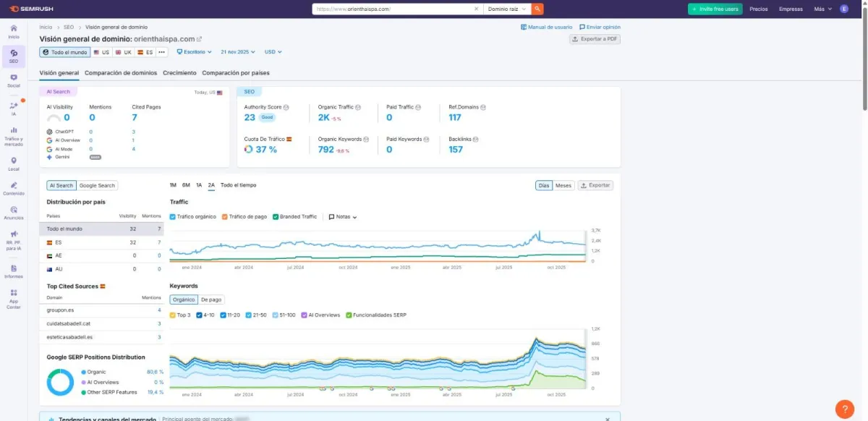Click Organic Keywords info icon

click(367, 139)
